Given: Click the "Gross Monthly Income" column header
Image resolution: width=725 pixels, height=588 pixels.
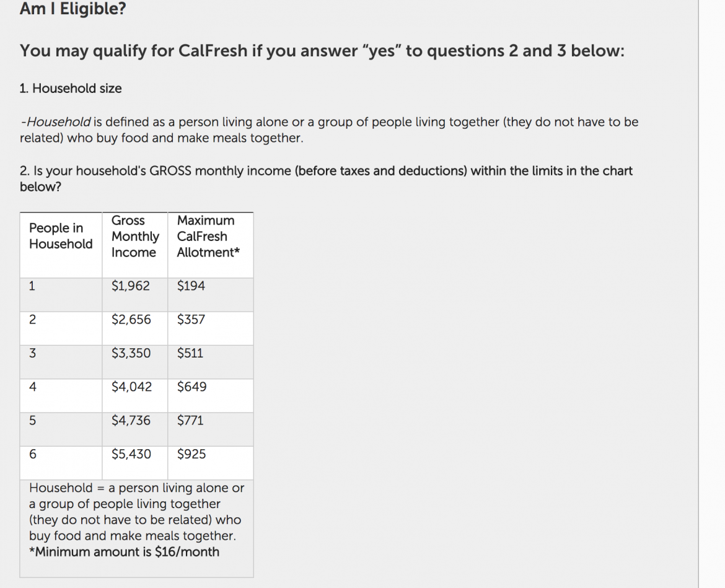Looking at the screenshot, I should (134, 237).
